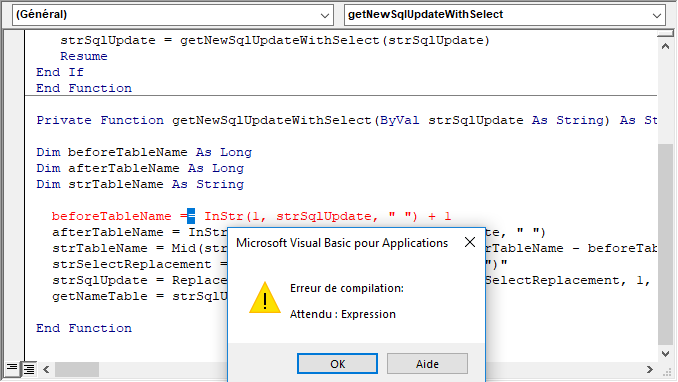This screenshot has width=678, height=382.
Task: Click 'getNameTable = strSqlU' code line
Action: [x=139, y=296]
